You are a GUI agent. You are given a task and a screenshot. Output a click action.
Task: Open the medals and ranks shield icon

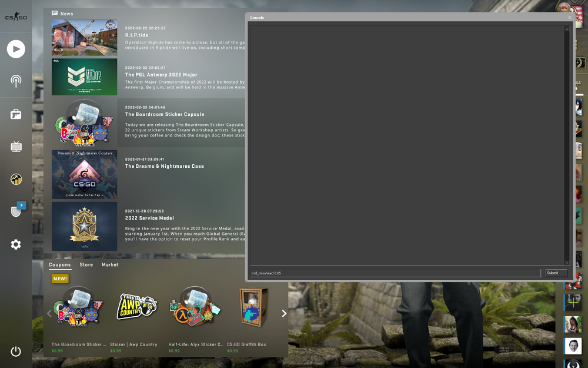point(16,211)
